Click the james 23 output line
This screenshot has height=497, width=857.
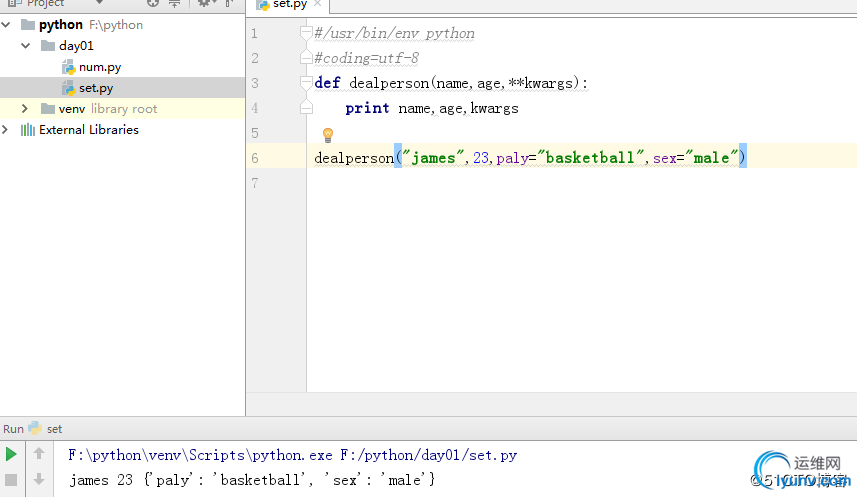point(252,480)
